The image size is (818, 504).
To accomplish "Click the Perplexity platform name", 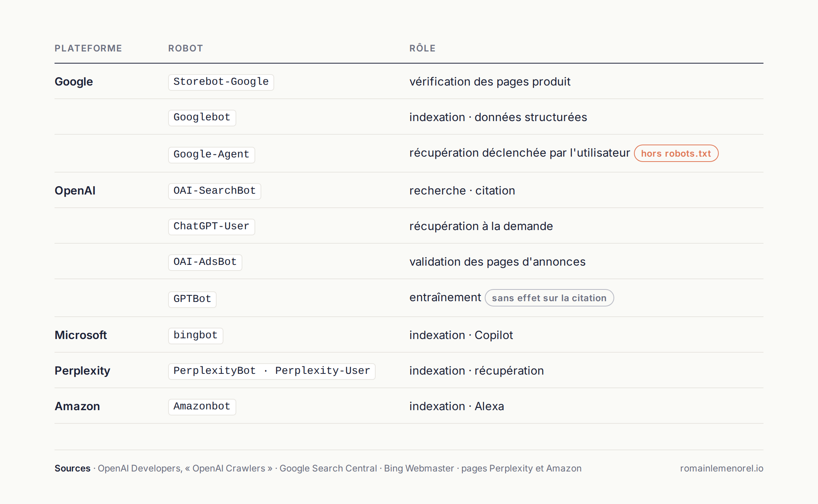I will tap(82, 370).
